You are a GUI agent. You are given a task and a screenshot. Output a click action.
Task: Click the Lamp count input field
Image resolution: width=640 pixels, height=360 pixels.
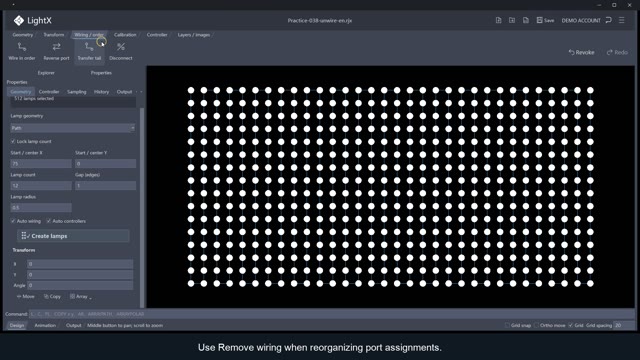pyautogui.click(x=41, y=186)
